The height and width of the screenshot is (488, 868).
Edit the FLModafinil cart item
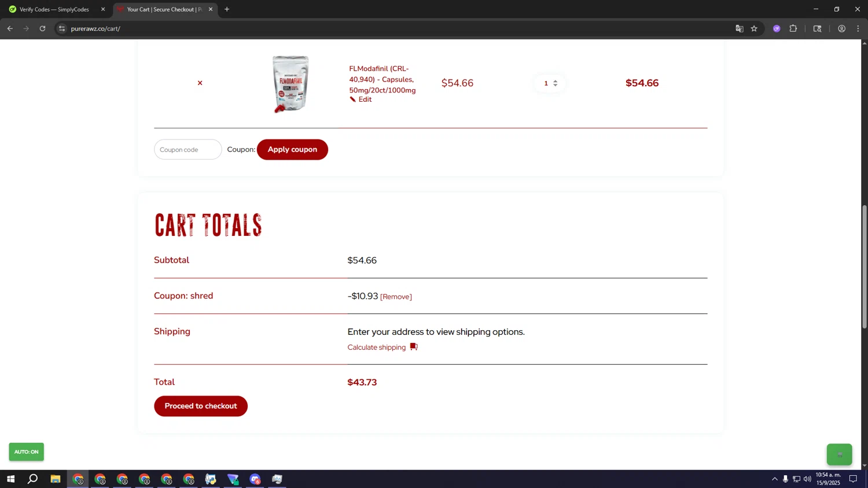pyautogui.click(x=361, y=99)
